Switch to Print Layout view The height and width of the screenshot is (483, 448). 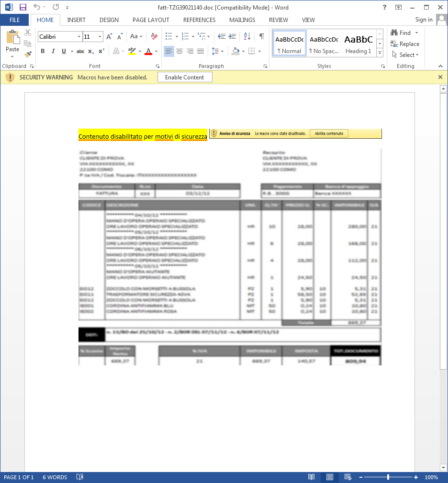330,477
